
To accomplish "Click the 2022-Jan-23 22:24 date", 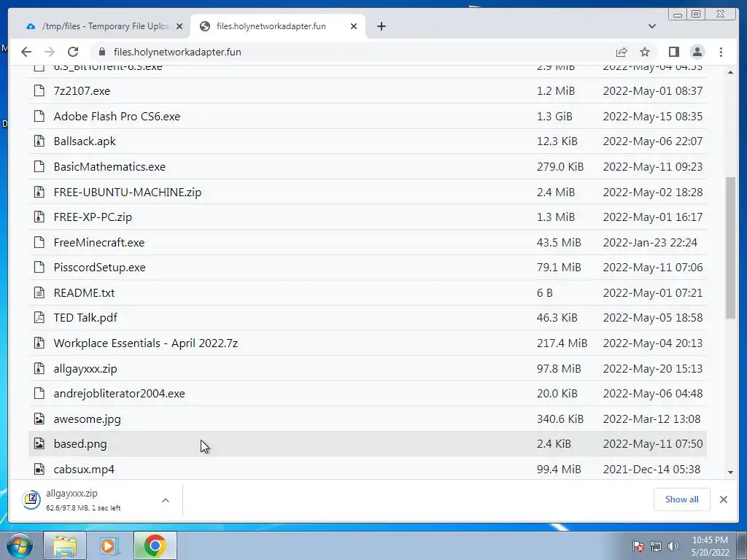I will (x=650, y=242).
